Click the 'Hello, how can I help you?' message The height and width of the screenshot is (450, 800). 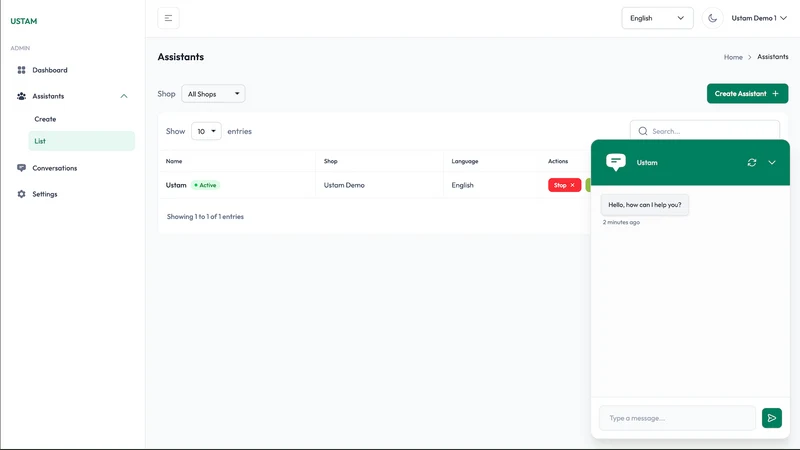644,205
